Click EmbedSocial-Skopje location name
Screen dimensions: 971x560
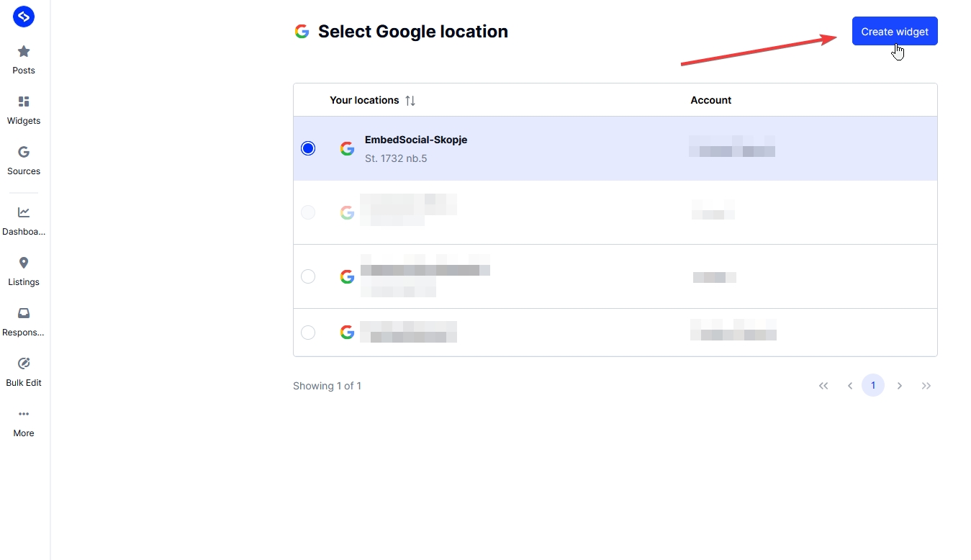point(416,140)
